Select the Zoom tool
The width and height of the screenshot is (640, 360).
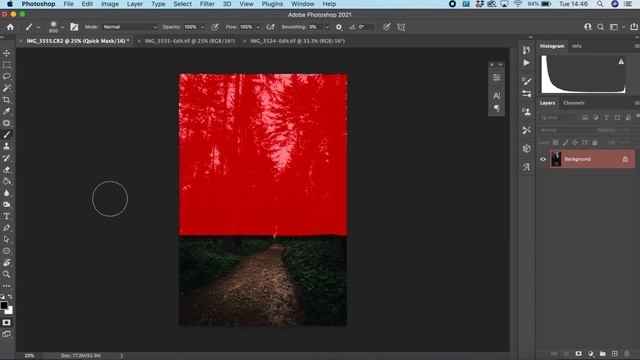(7, 274)
